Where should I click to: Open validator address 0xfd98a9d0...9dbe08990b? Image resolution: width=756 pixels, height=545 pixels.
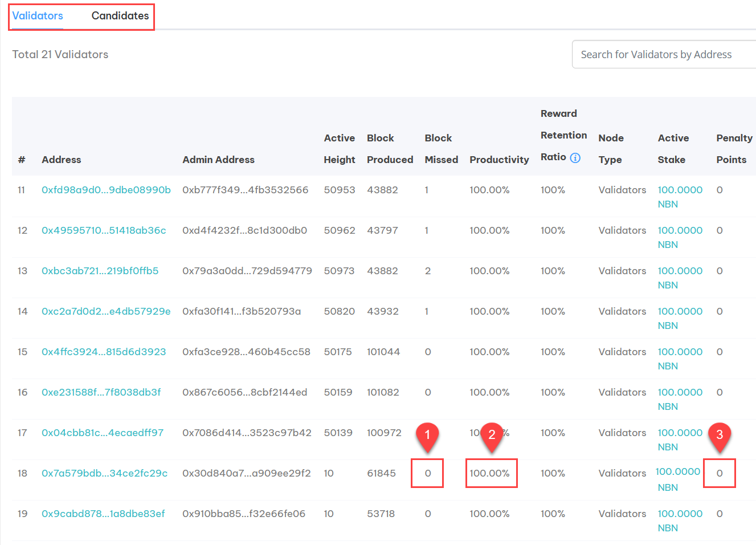coord(106,190)
